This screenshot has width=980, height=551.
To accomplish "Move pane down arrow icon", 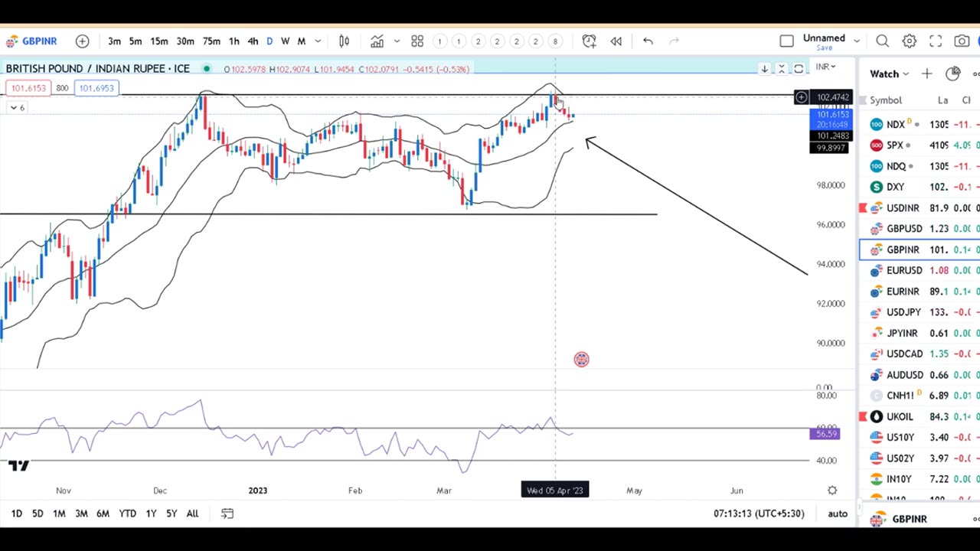I will point(764,69).
